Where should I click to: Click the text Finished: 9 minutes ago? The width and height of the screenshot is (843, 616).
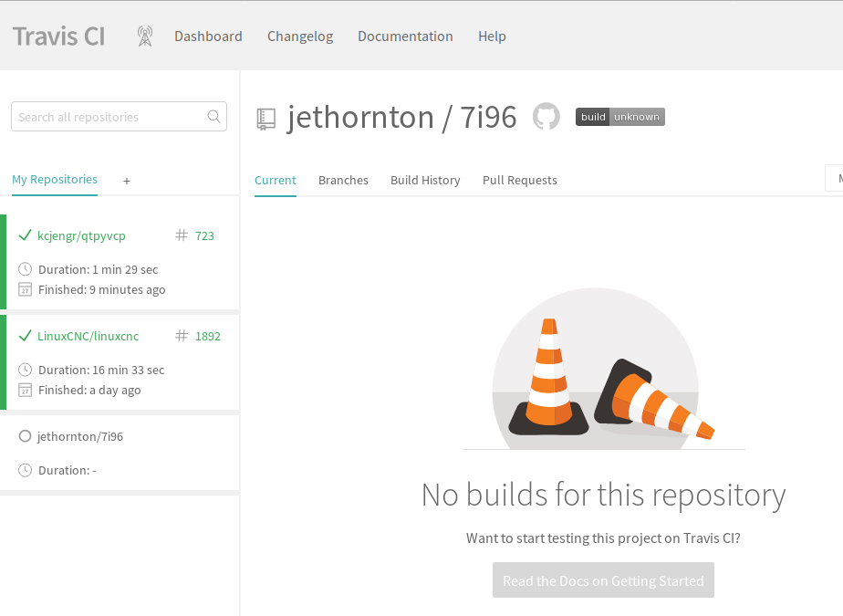101,289
